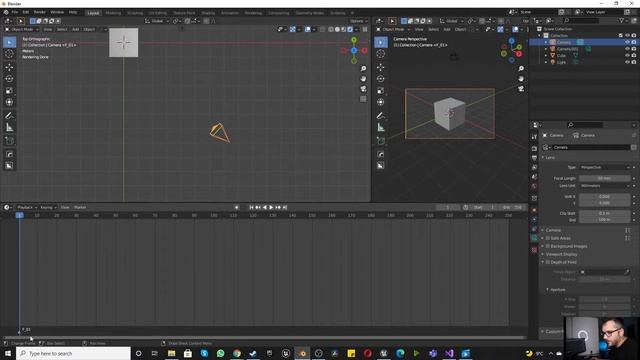Open timeline Playback menu

[x=27, y=207]
